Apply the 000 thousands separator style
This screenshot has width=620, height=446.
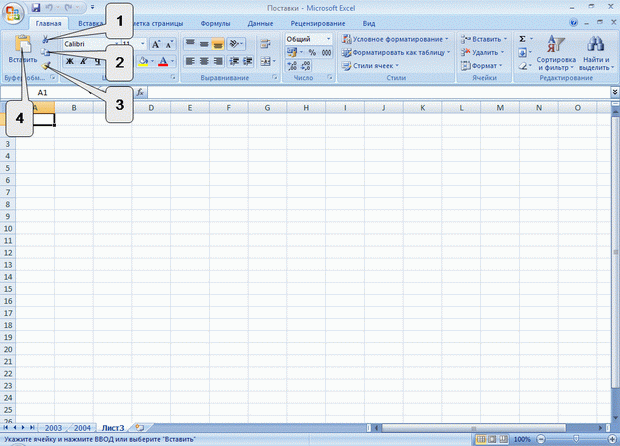(x=326, y=53)
